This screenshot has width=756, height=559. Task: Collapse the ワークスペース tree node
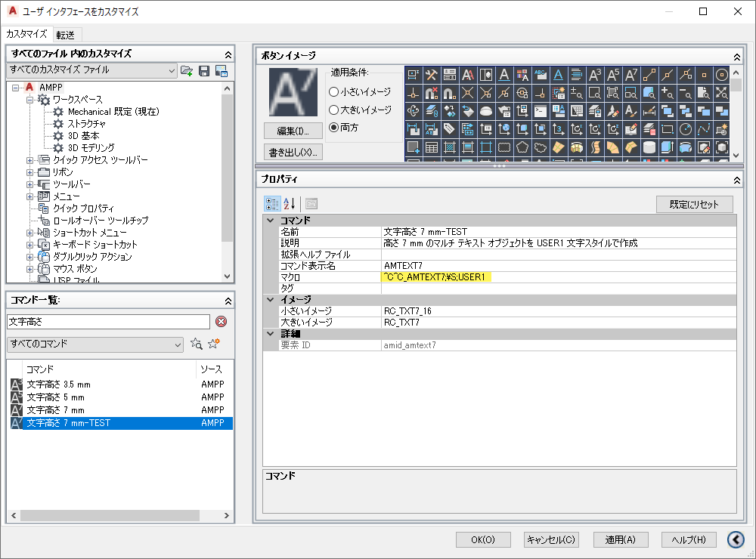tap(30, 100)
